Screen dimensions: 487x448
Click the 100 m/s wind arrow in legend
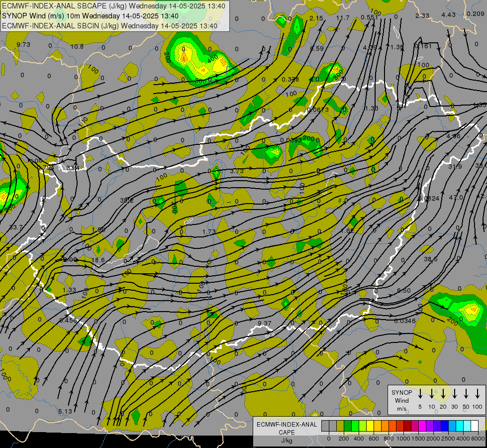point(478,394)
